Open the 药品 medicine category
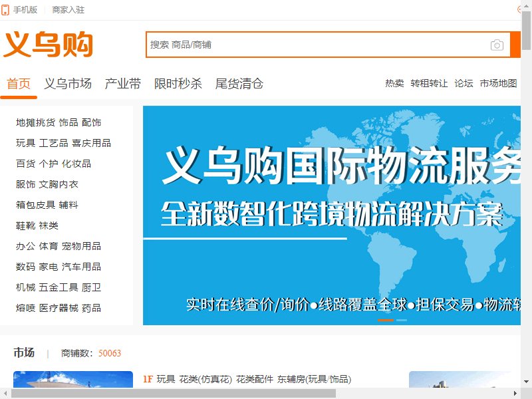Viewport: 532px width, 399px height. (92, 308)
